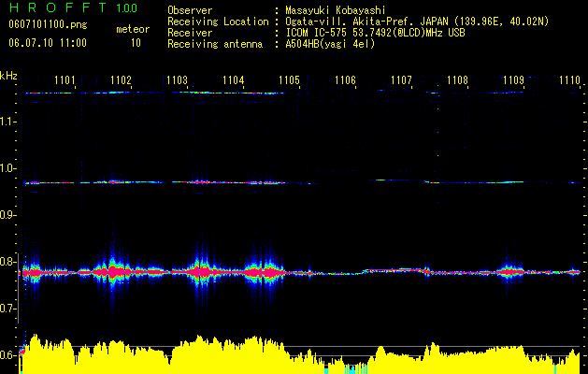Click observer name Masayuki Kobayashi
588x374 pixels.
click(x=335, y=10)
